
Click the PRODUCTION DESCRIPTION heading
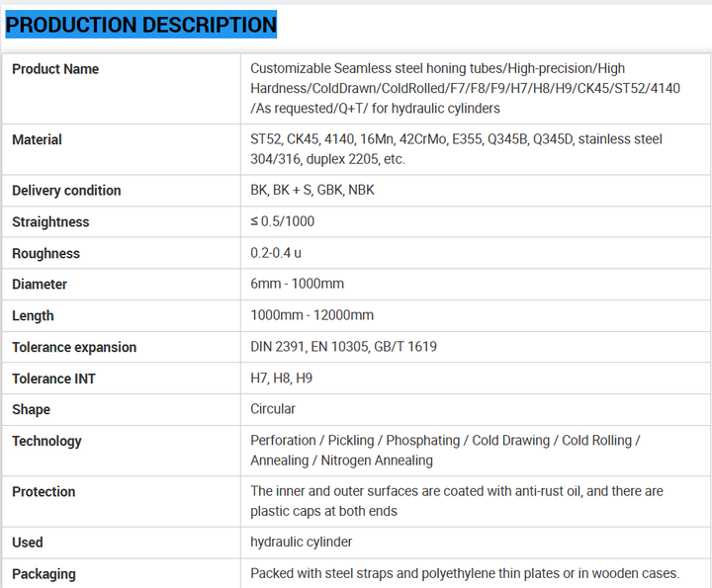(141, 25)
